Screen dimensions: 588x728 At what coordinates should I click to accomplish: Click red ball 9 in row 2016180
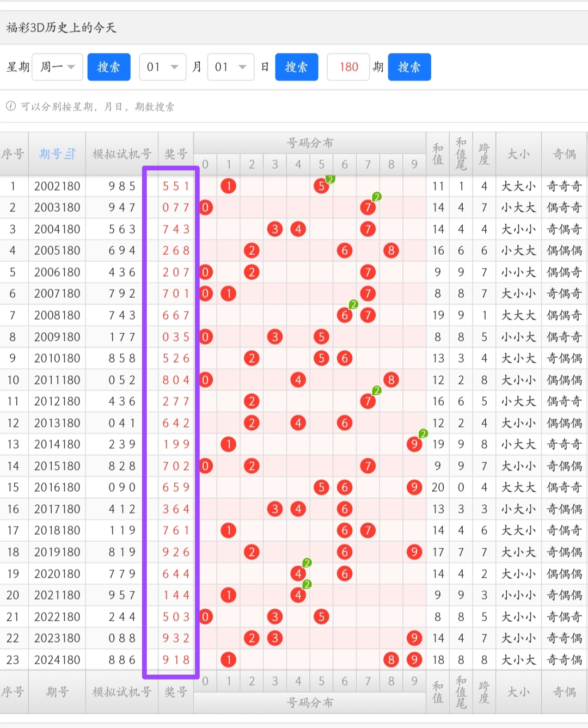pos(414,487)
